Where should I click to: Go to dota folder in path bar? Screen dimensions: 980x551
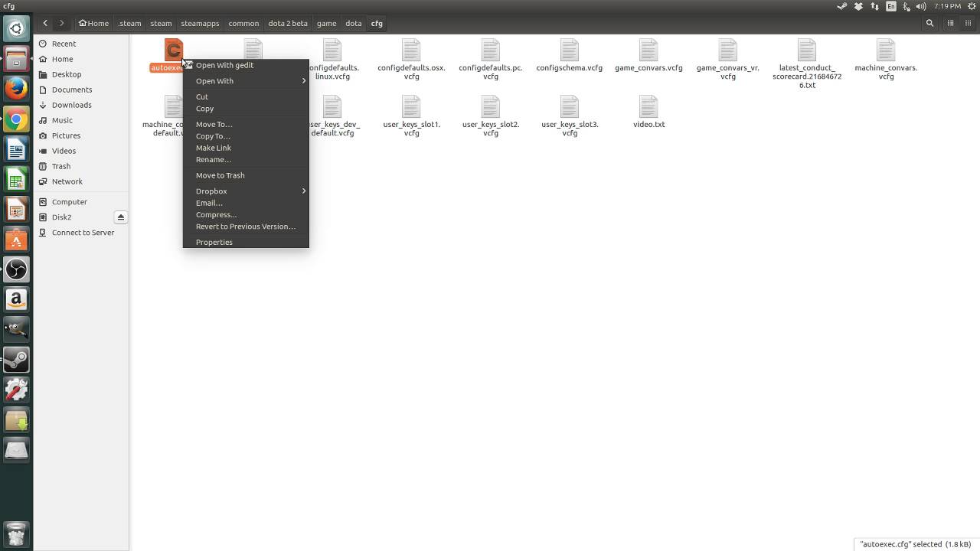pos(354,23)
